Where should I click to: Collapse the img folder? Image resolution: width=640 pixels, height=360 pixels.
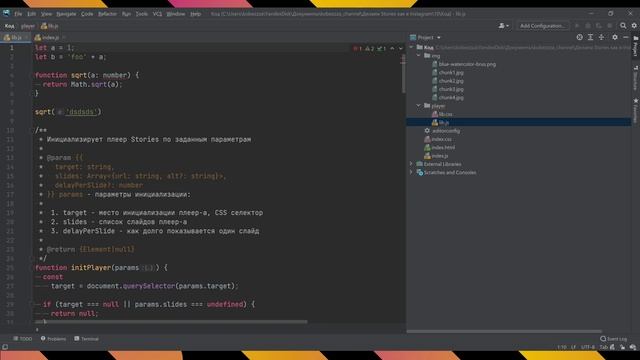point(418,56)
